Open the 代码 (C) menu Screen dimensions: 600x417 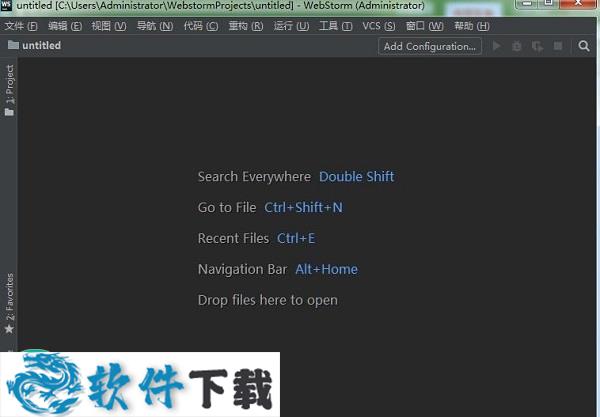coord(201,26)
